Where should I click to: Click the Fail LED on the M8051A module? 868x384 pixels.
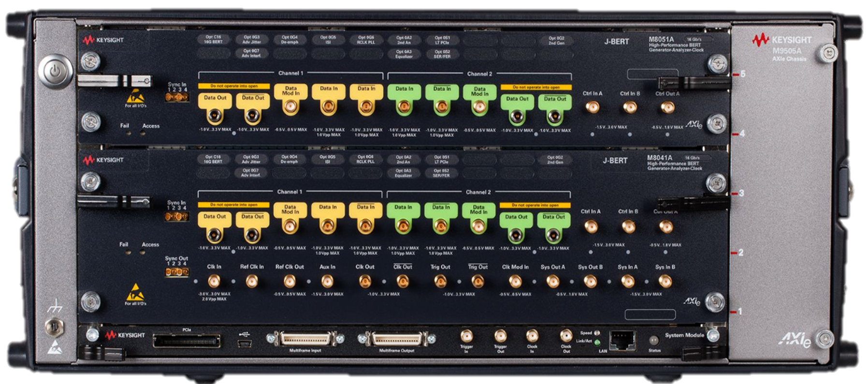(129, 133)
